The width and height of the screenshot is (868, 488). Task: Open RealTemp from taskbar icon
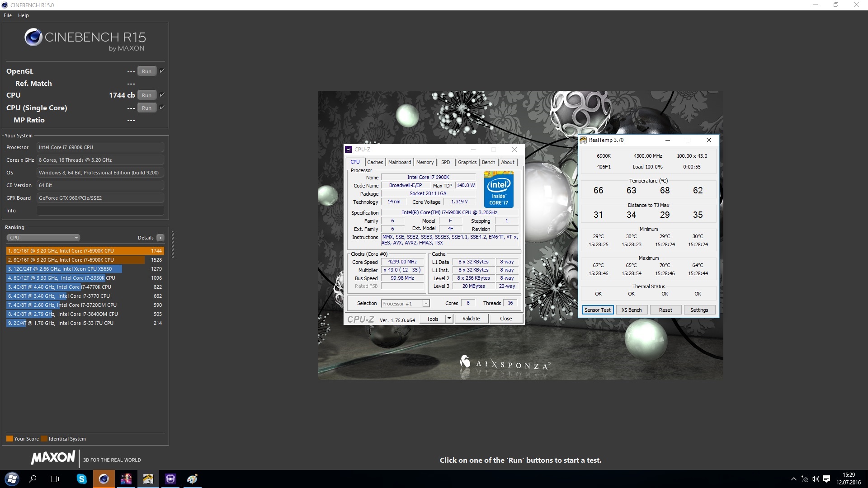click(x=148, y=479)
